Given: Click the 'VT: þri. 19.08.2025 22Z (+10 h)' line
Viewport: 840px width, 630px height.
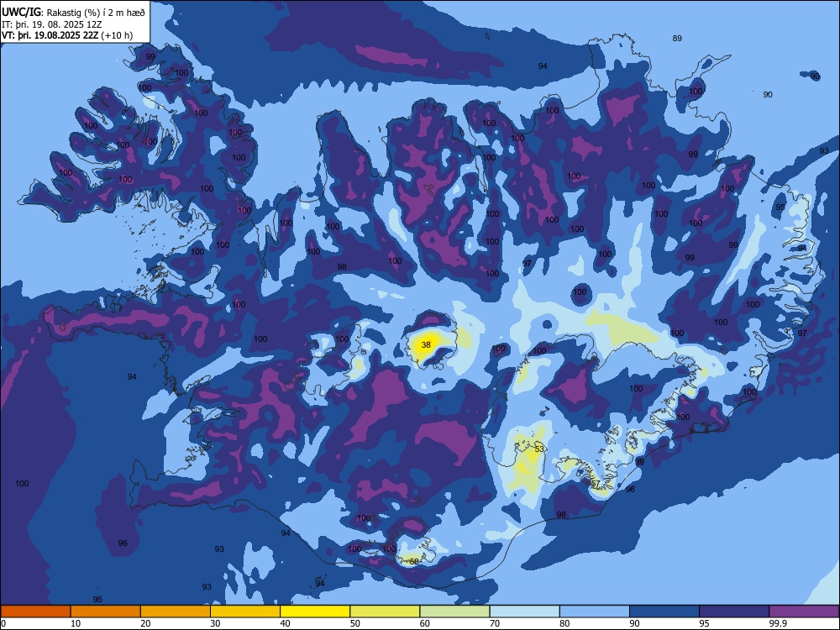Looking at the screenshot, I should (x=67, y=35).
